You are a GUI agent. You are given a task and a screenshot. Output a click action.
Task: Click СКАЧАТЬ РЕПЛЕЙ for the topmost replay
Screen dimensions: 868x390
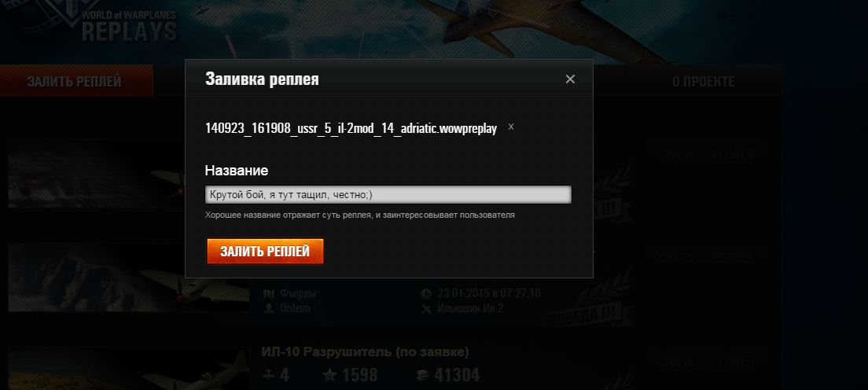click(x=706, y=154)
